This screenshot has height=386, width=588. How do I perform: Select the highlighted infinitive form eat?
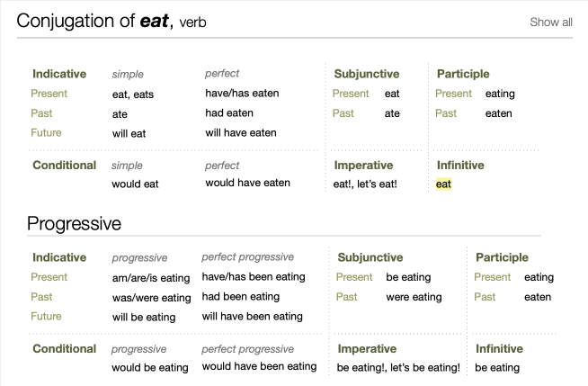[443, 184]
